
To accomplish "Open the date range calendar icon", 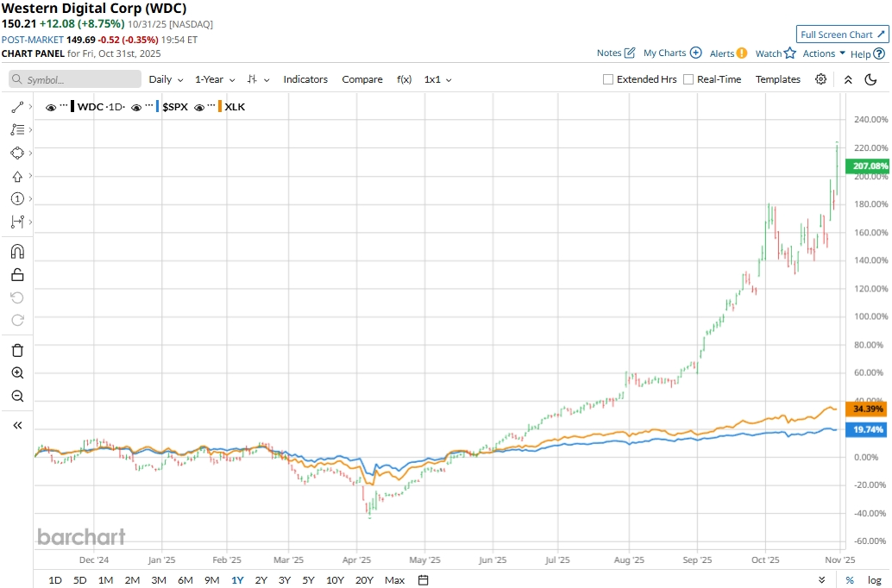I will pyautogui.click(x=423, y=580).
